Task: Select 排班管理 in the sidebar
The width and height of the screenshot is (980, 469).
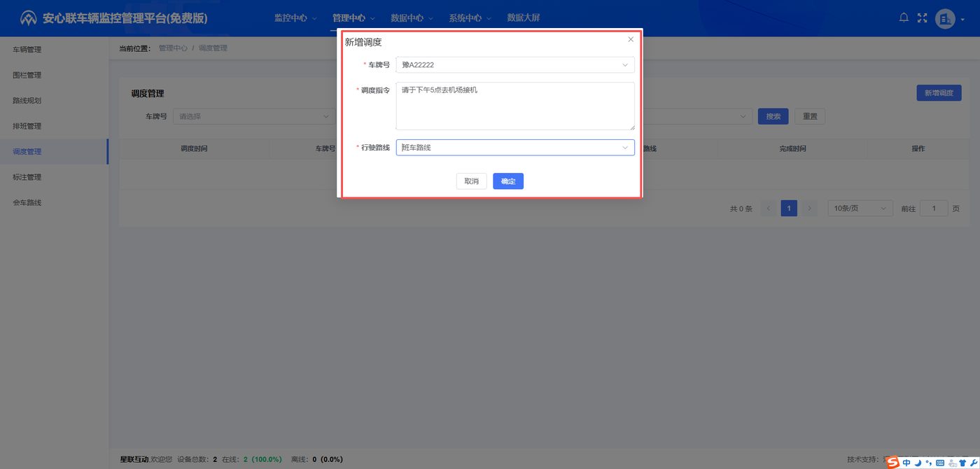Action: point(55,126)
